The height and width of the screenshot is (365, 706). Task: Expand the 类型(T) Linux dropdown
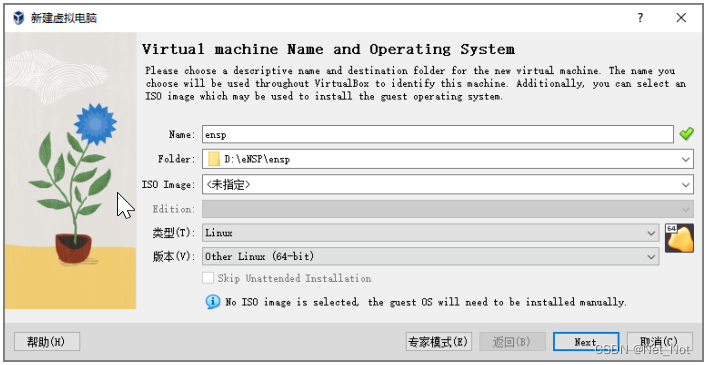coord(651,233)
